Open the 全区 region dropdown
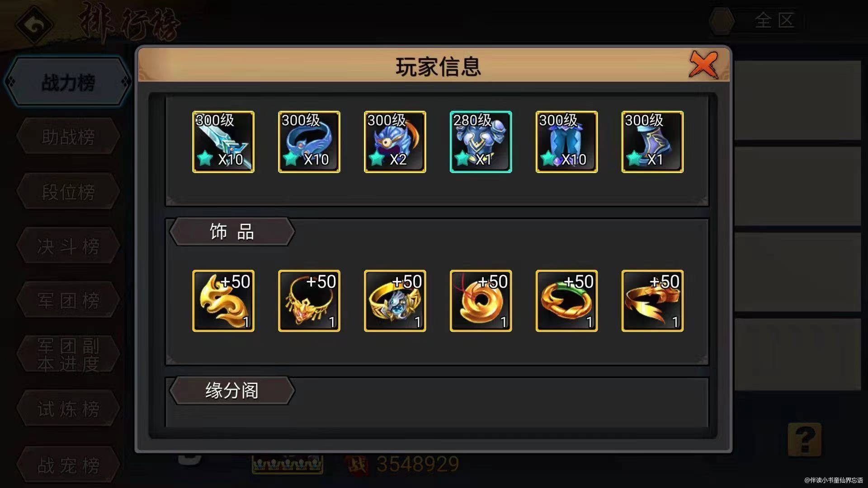The image size is (868, 488). [756, 21]
